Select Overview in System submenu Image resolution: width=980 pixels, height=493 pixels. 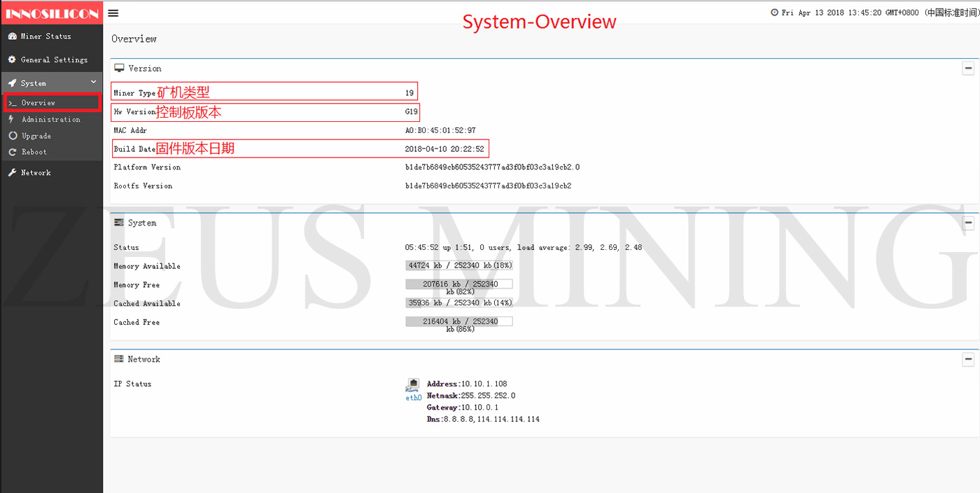pos(38,103)
